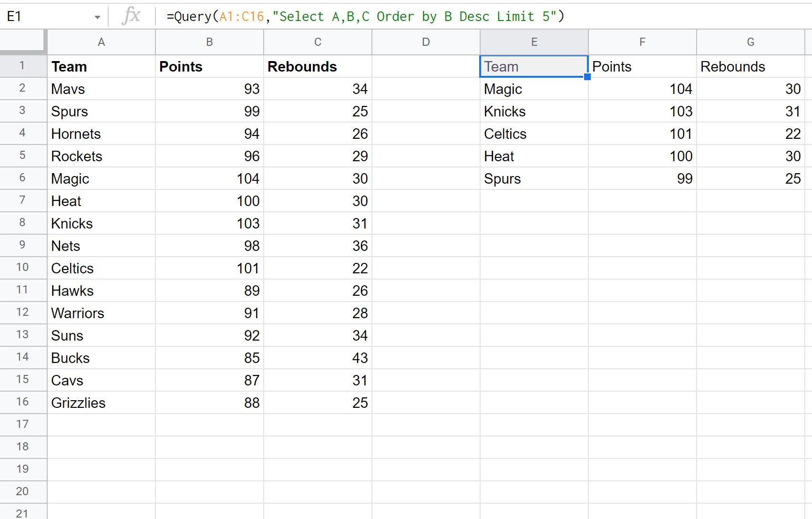This screenshot has width=812, height=519.
Task: Select the 'Nets' cell
Action: (102, 246)
